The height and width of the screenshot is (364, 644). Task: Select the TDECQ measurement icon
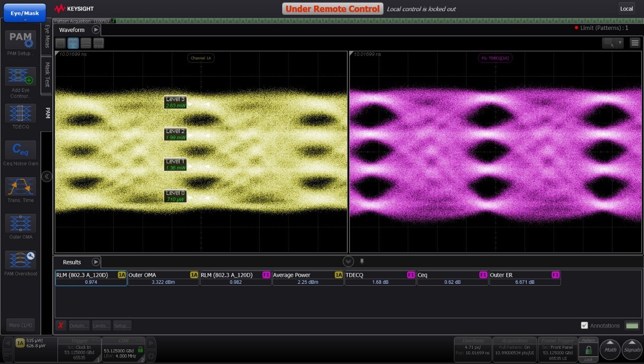pos(20,113)
